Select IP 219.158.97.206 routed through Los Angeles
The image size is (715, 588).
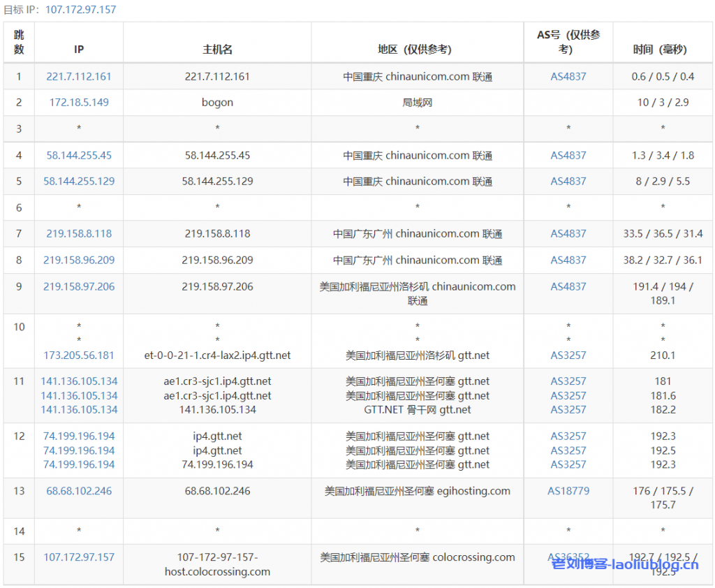78,286
